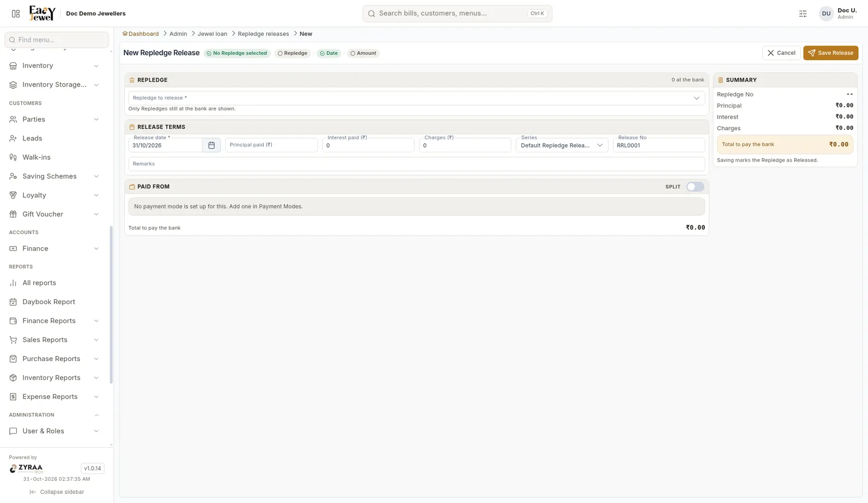
Task: Expand the Finance menu in sidebar
Action: pos(54,248)
